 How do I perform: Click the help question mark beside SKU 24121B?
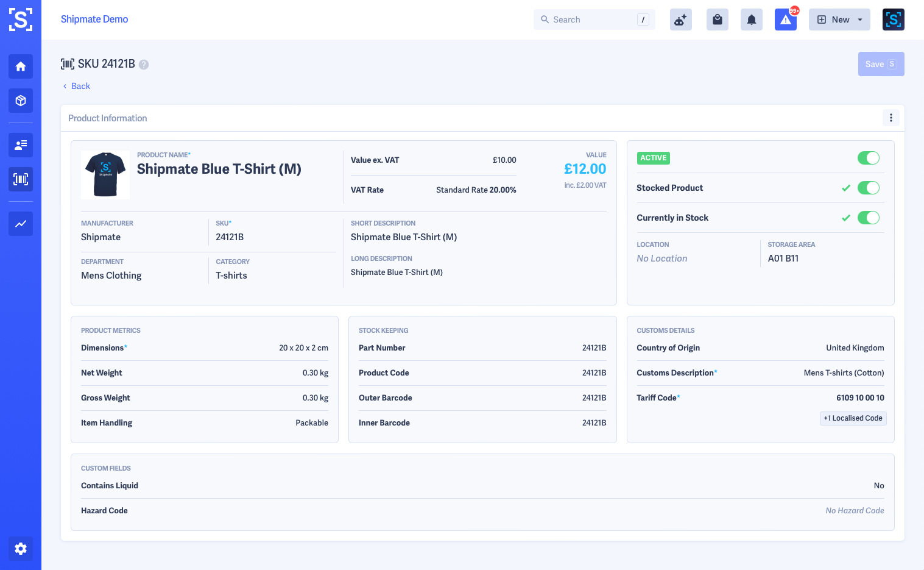click(x=144, y=64)
